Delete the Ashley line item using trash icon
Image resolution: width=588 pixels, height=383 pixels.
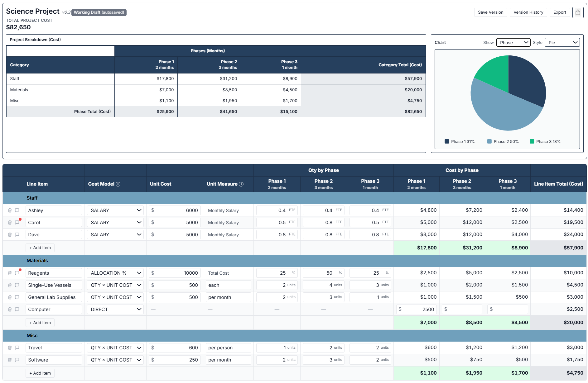[10, 210]
